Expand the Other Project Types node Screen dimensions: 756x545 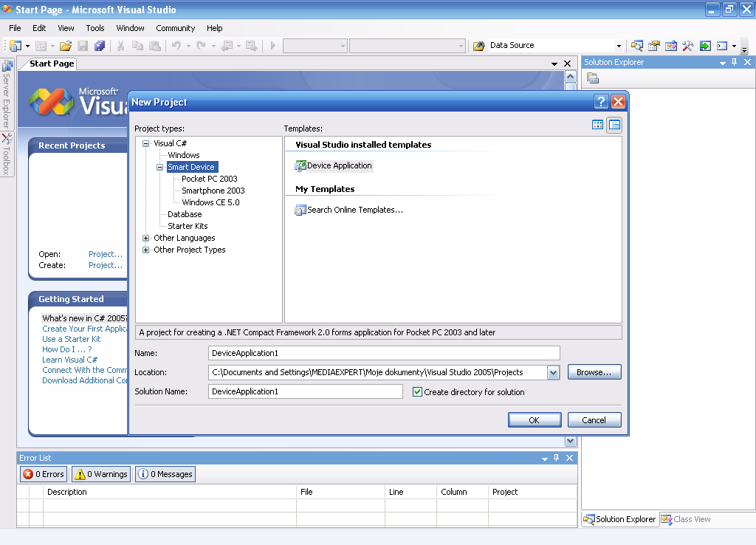(145, 250)
